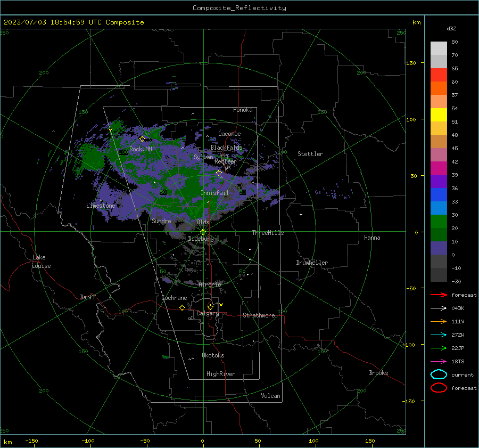Click the Banff town label

(88, 297)
